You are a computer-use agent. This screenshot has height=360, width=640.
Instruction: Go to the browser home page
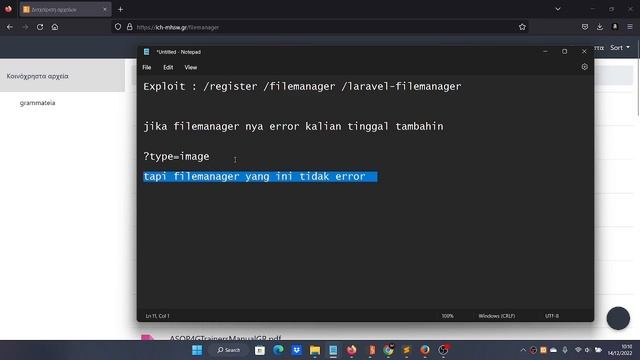[55, 27]
